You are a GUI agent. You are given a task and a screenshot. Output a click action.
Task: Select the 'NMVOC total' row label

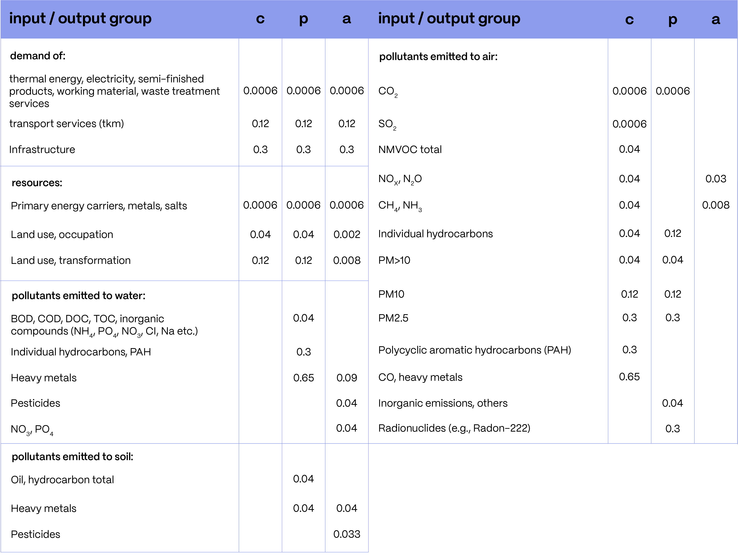[410, 149]
